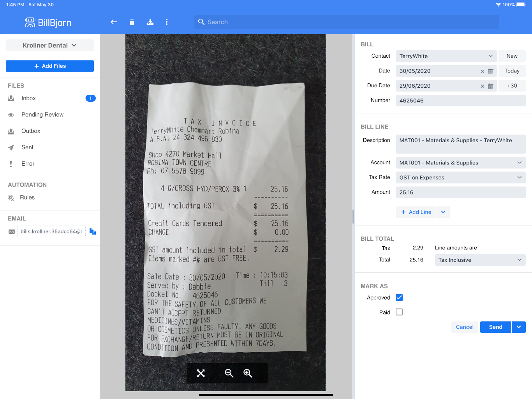Open the Tax Inclusive dropdown
Image resolution: width=532 pixels, height=399 pixels.
480,260
